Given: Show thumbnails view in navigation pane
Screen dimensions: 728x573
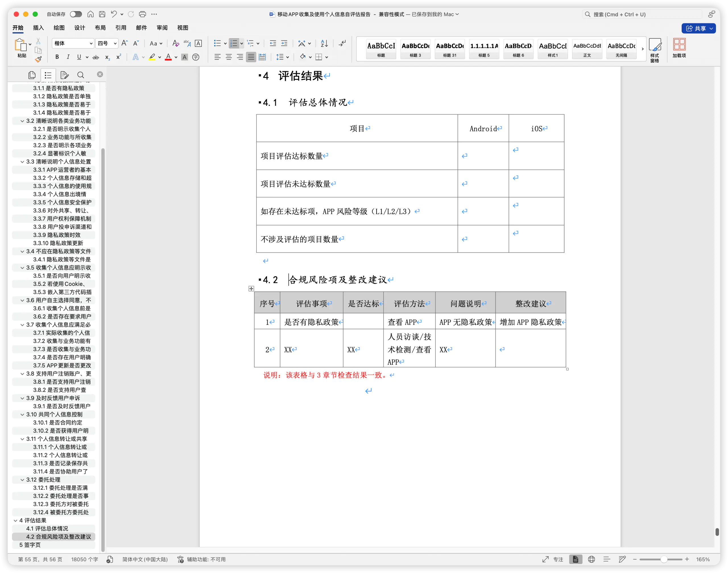Looking at the screenshot, I should (32, 75).
